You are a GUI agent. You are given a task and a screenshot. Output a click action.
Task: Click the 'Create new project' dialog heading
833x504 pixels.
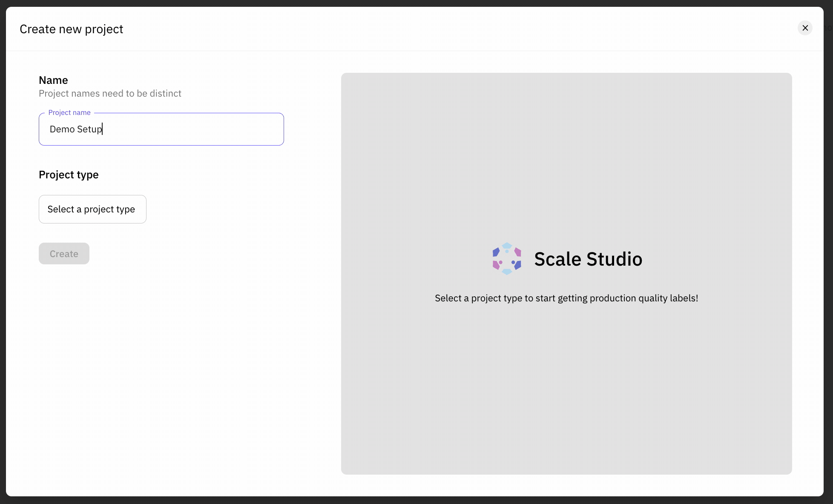coord(71,29)
